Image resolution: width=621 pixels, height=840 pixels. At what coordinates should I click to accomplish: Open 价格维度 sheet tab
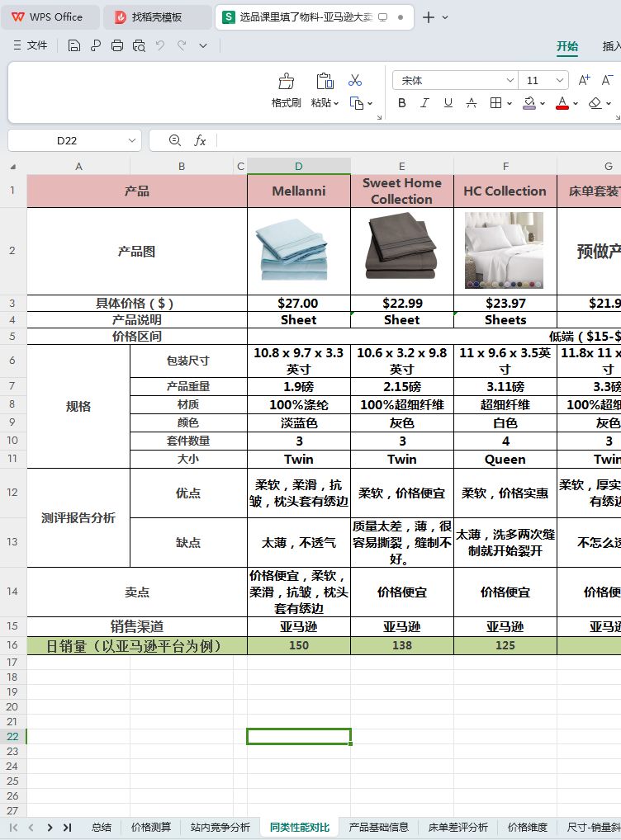[x=527, y=827]
